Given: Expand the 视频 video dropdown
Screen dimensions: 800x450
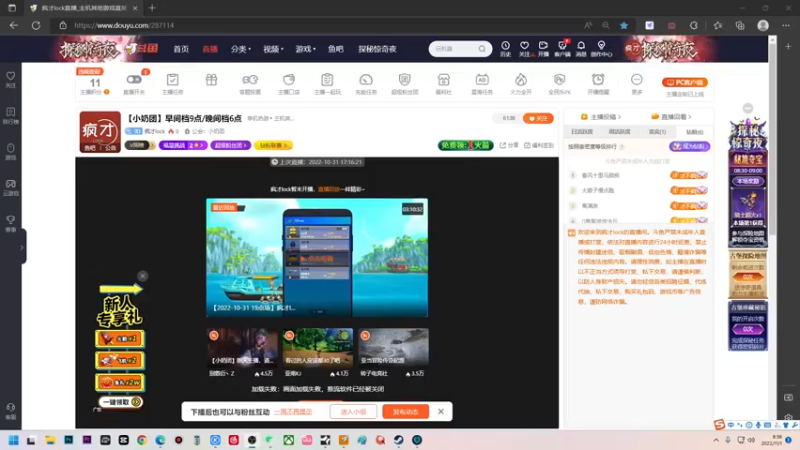Looking at the screenshot, I should [x=273, y=49].
